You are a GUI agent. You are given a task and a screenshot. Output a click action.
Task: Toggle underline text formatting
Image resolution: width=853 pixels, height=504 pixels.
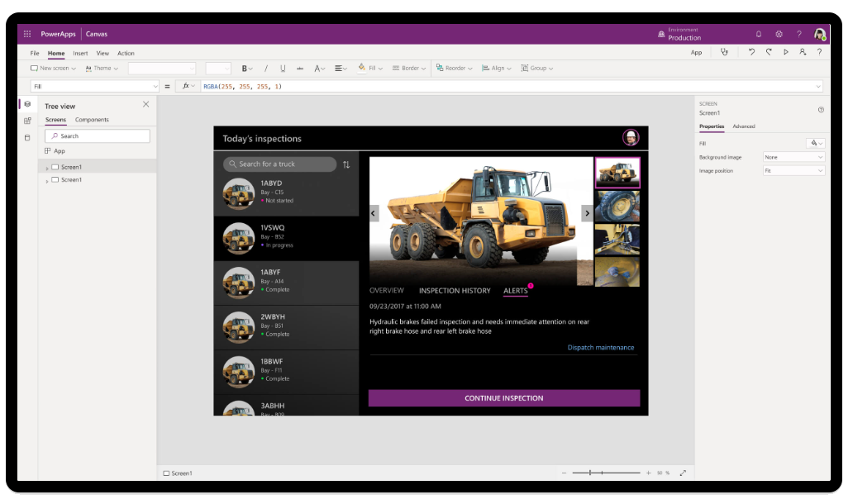(283, 69)
